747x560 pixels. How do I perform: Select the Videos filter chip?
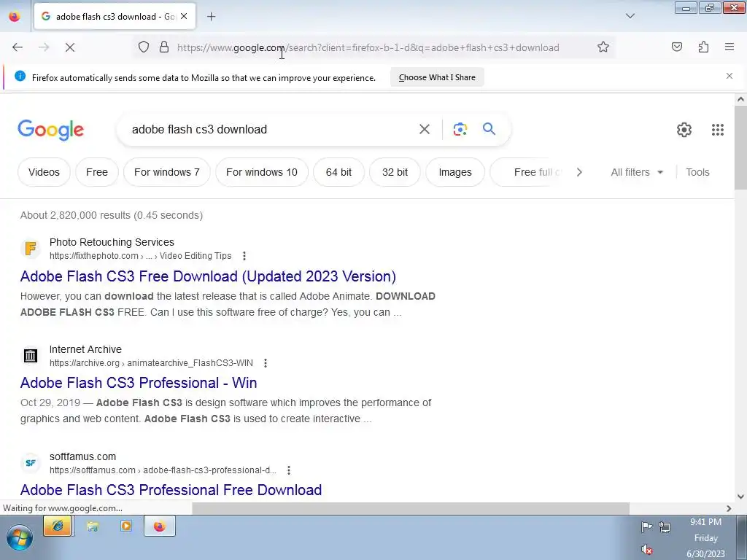[x=44, y=172]
